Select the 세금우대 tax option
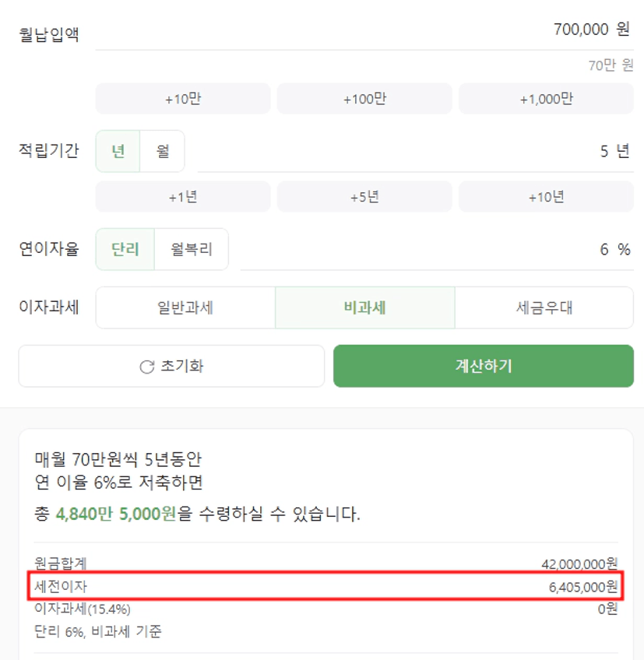The height and width of the screenshot is (660, 644). pos(544,307)
